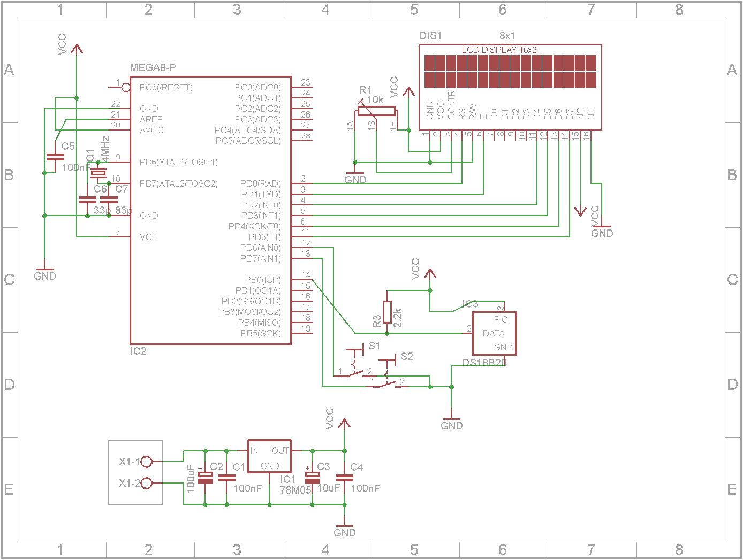Click the IC2 reference label
Screen dimensions: 743x560
click(138, 351)
